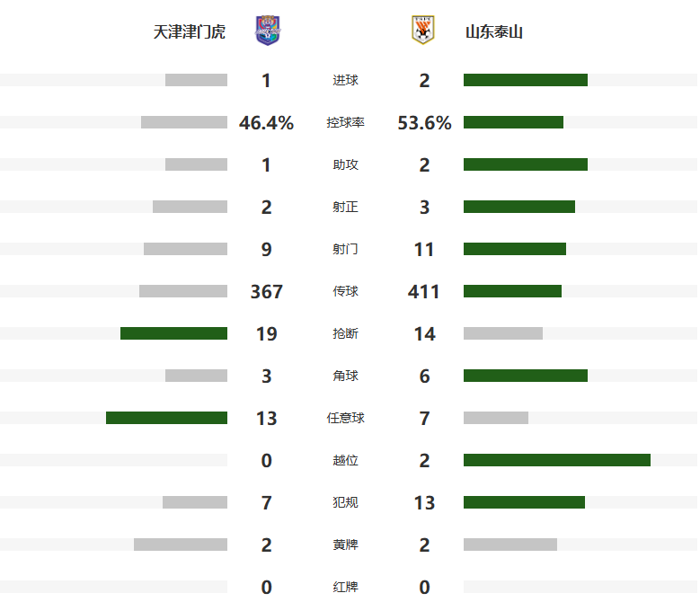The height and width of the screenshot is (611, 700).
Task: Select the 角球 corner kicks label
Action: pyautogui.click(x=345, y=376)
